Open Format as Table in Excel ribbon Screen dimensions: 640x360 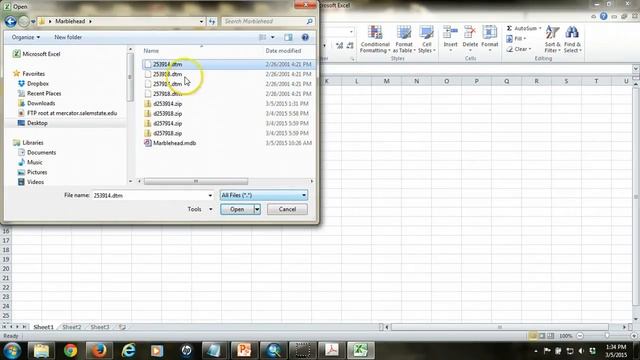click(x=404, y=39)
